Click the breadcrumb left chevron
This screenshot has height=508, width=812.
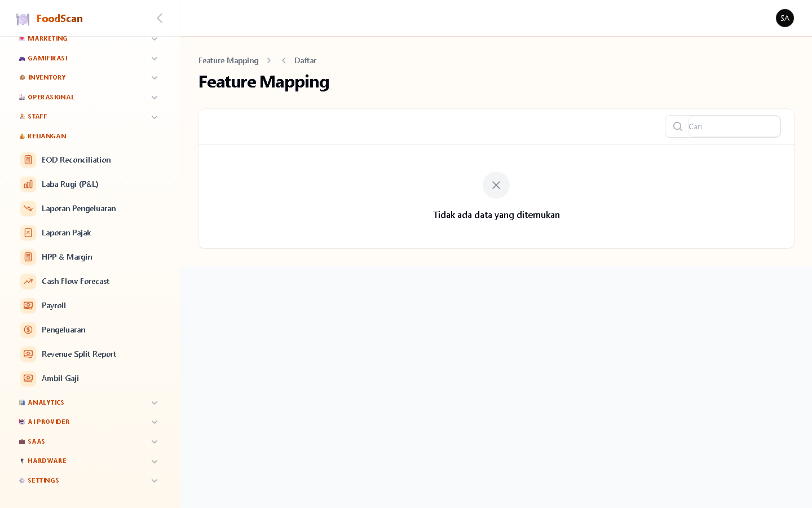click(284, 60)
